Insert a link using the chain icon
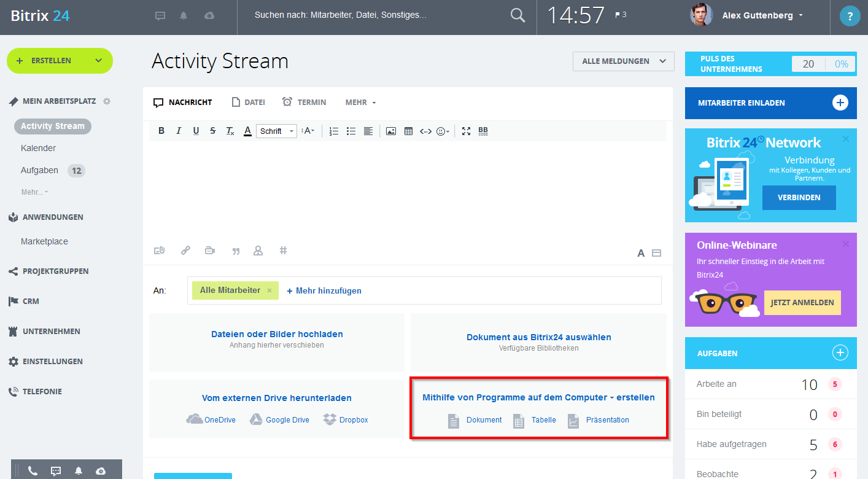This screenshot has height=479, width=868. pyautogui.click(x=185, y=250)
